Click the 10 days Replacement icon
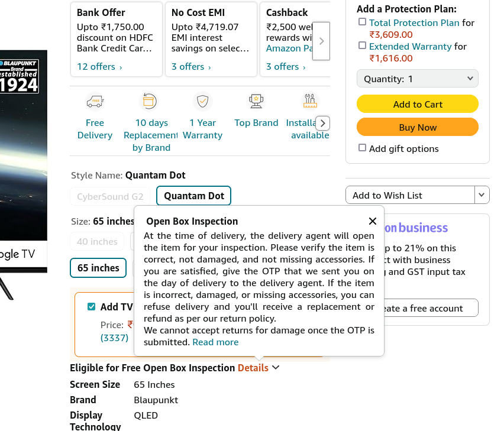This screenshot has height=431, width=504. [x=150, y=101]
